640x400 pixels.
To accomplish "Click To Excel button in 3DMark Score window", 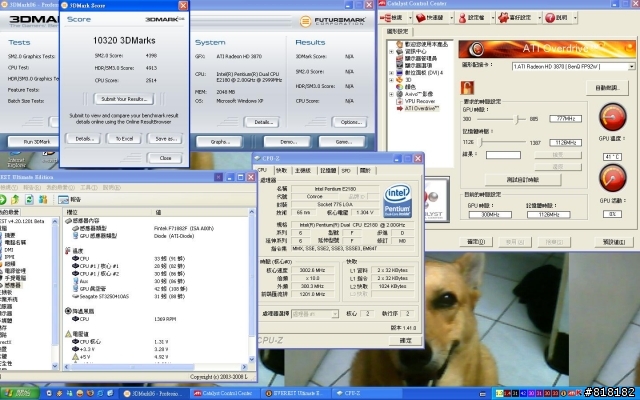I will point(124,139).
